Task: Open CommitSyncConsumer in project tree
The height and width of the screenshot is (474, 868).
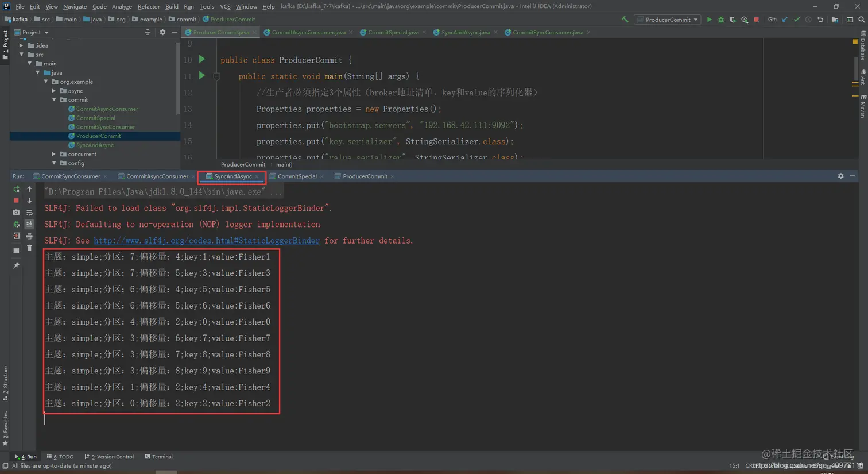Action: pyautogui.click(x=106, y=127)
